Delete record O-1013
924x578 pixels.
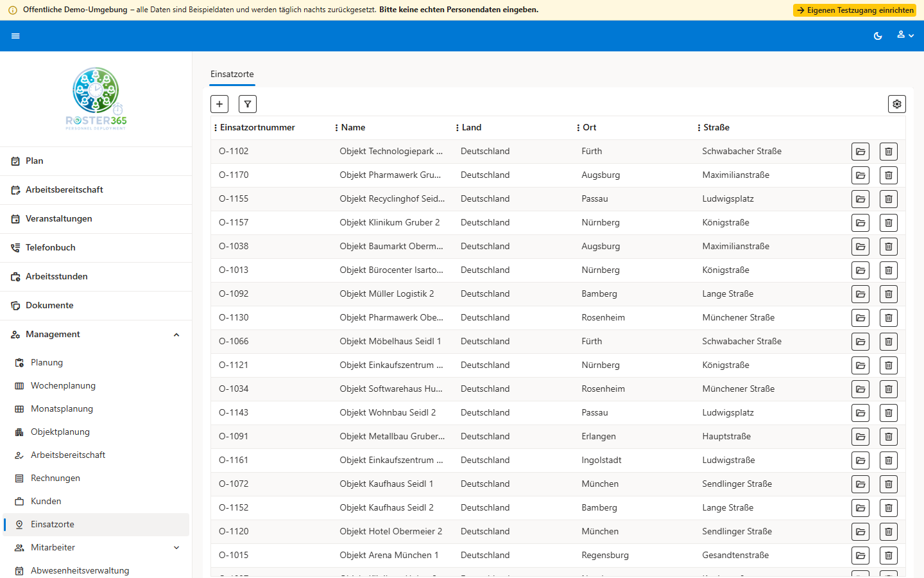tap(889, 270)
